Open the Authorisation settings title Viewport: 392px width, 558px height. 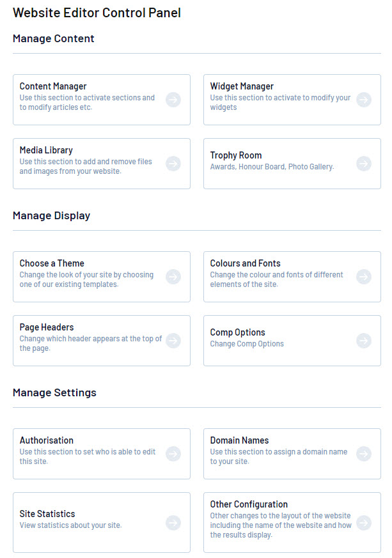(x=47, y=440)
